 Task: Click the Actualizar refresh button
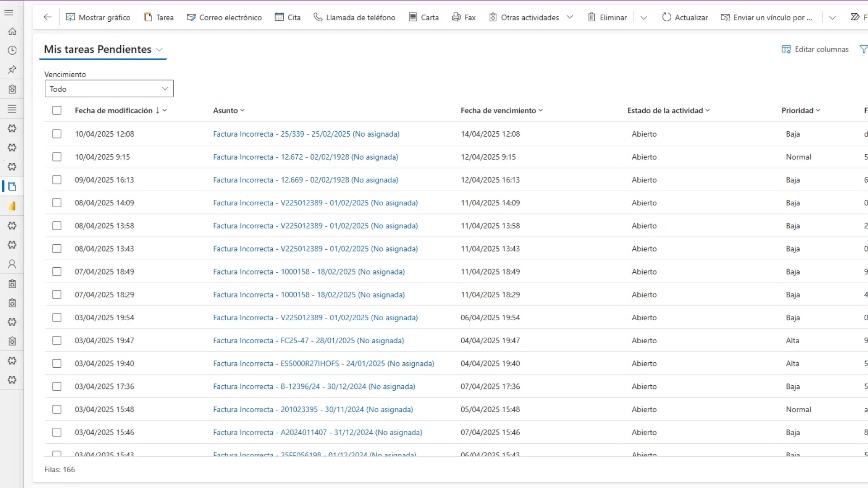click(685, 17)
